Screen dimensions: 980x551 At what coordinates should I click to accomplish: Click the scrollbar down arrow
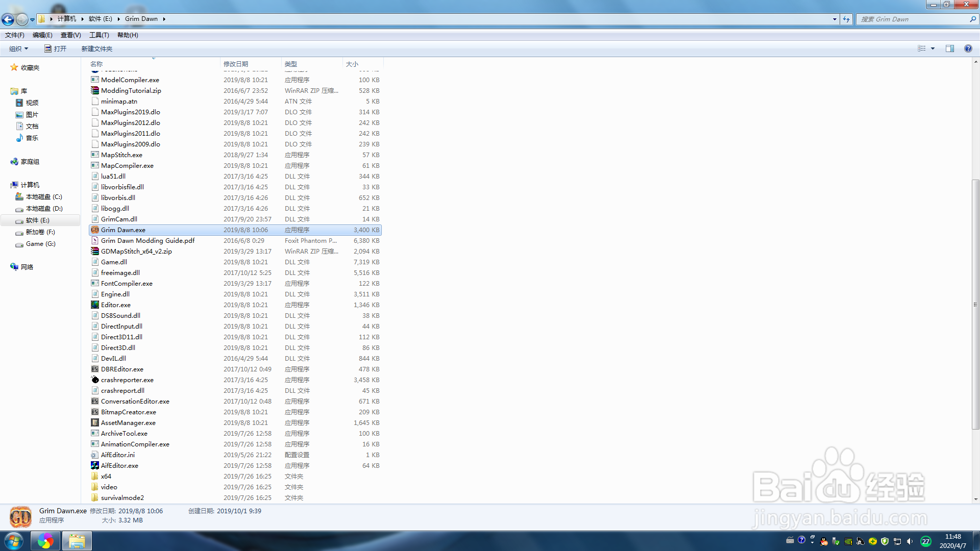click(x=975, y=499)
